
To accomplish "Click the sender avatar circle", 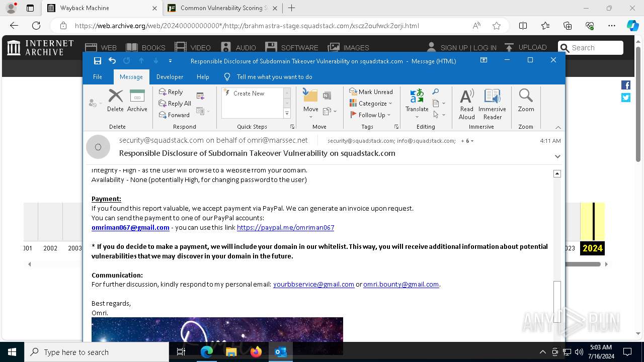I will [98, 147].
